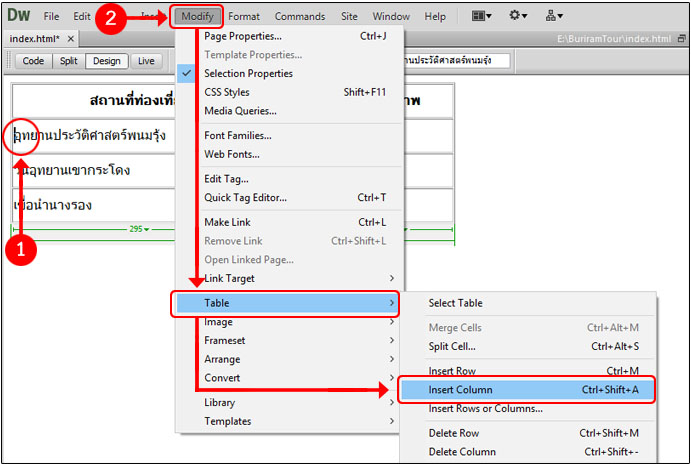Open the Site management icon menu

(554, 16)
